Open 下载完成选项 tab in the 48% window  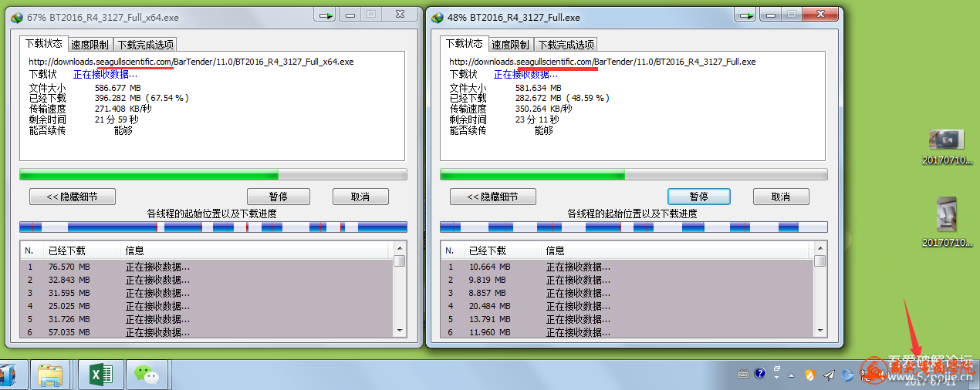[566, 45]
